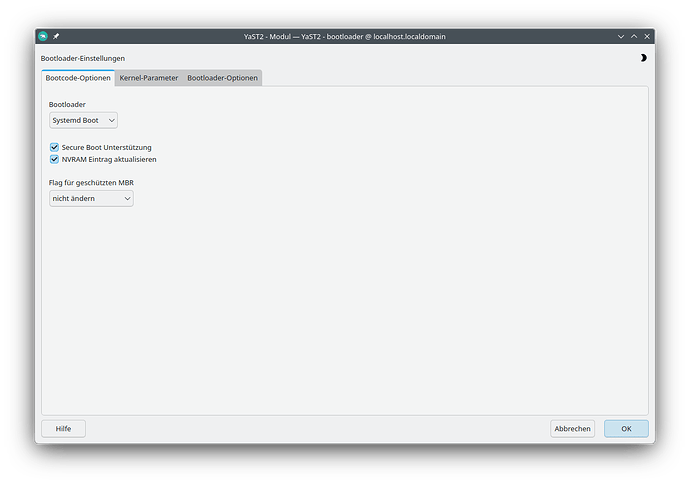This screenshot has height=484, width=690.
Task: Maximize the YaST2 bootloader window
Action: (634, 37)
